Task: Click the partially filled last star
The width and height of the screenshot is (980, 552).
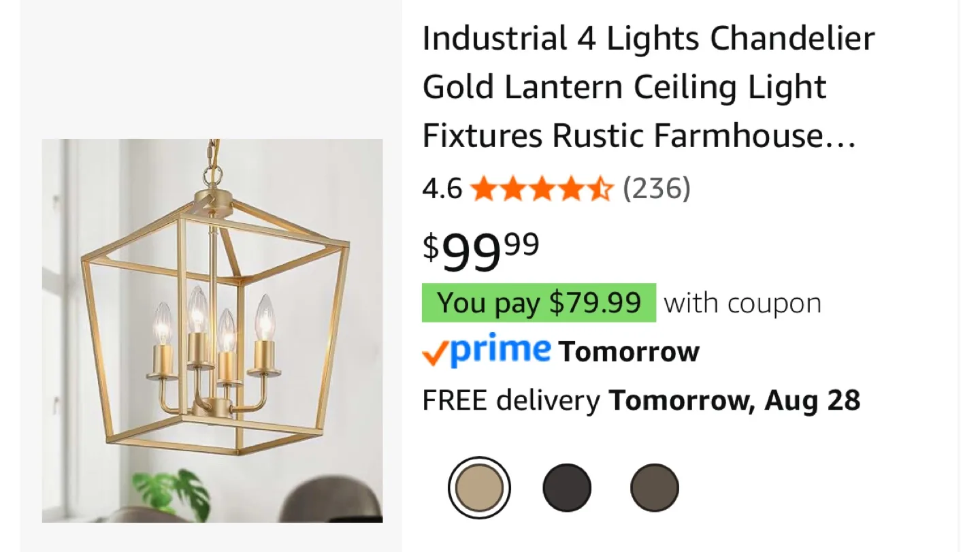Action: coord(600,189)
